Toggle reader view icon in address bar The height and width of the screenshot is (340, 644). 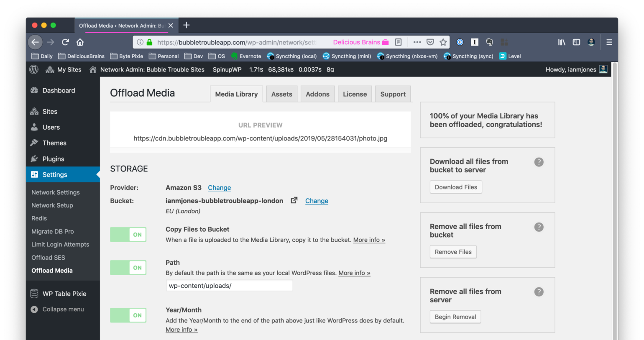click(x=398, y=42)
